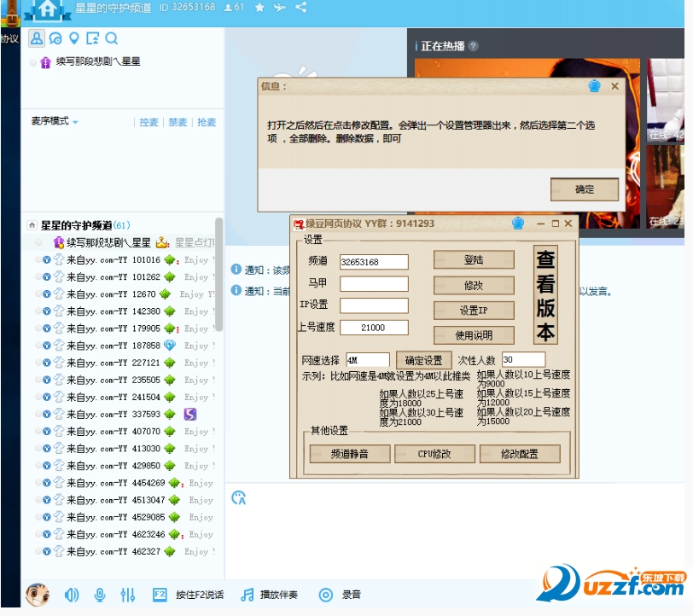Screen dimensions: 693x616
Task: Click the 修改配置 button
Action: (x=520, y=454)
